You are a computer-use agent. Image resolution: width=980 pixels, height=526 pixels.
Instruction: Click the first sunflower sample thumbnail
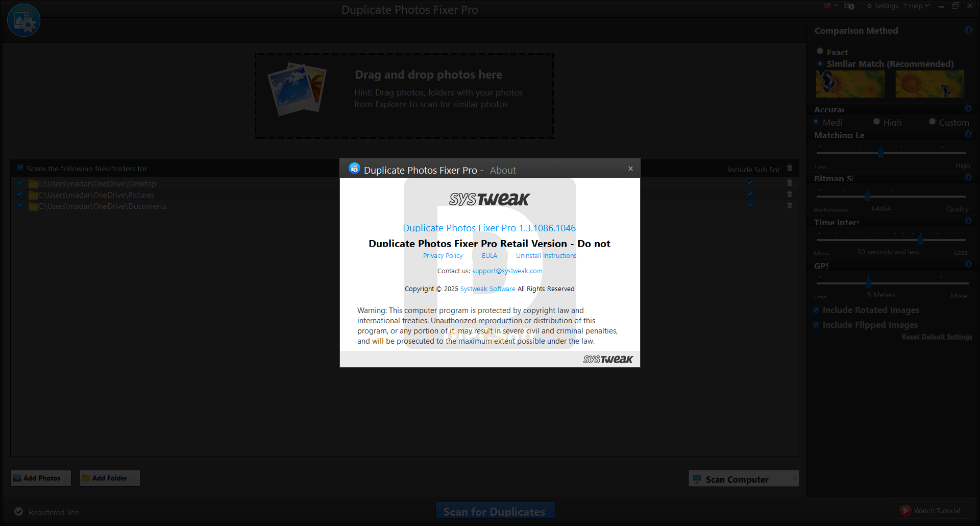(850, 84)
